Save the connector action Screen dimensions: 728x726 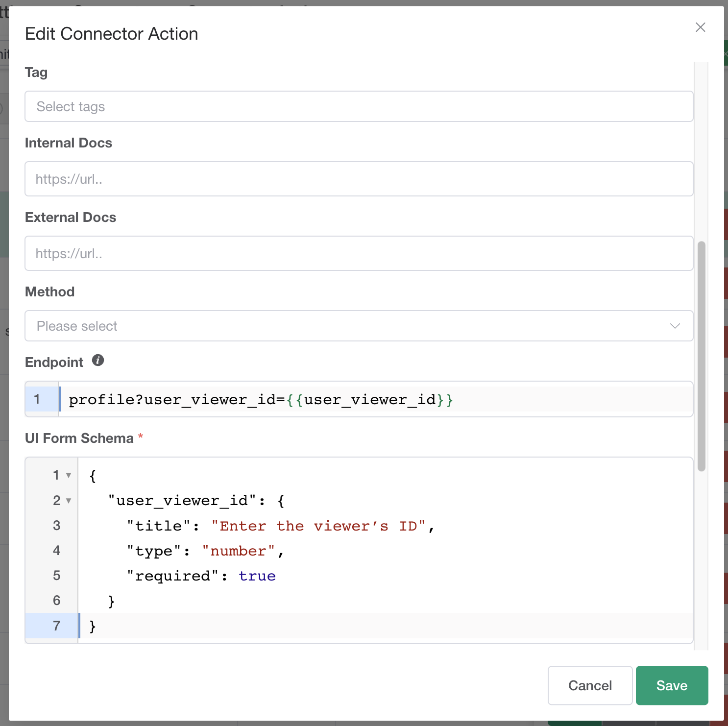click(x=671, y=685)
